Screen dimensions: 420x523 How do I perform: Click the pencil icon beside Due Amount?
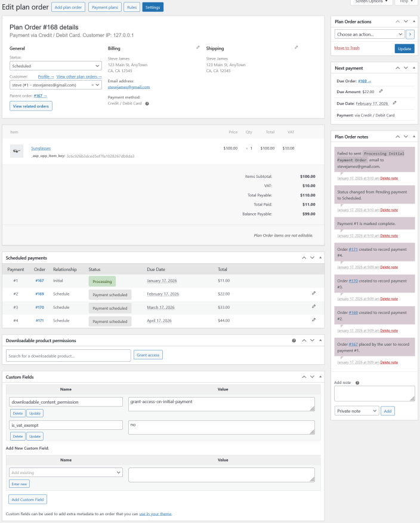point(381,91)
